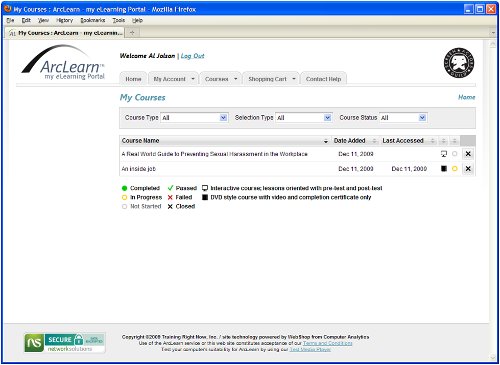Open a new browser tab with plus button

coord(132,32)
